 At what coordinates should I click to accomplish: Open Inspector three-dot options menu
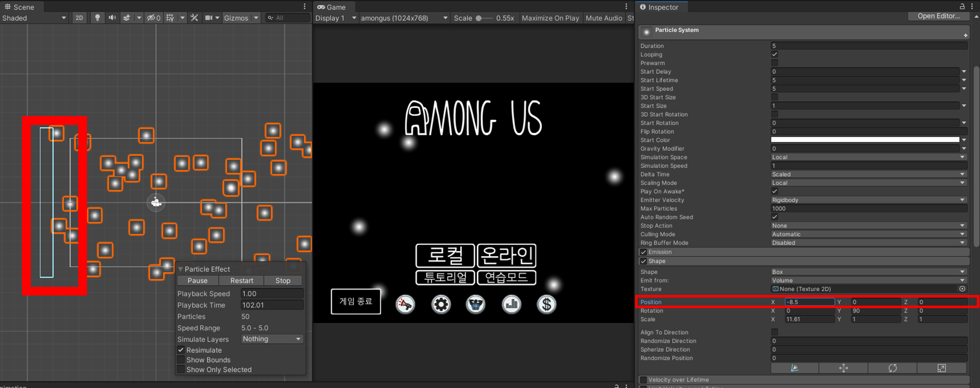click(x=972, y=7)
